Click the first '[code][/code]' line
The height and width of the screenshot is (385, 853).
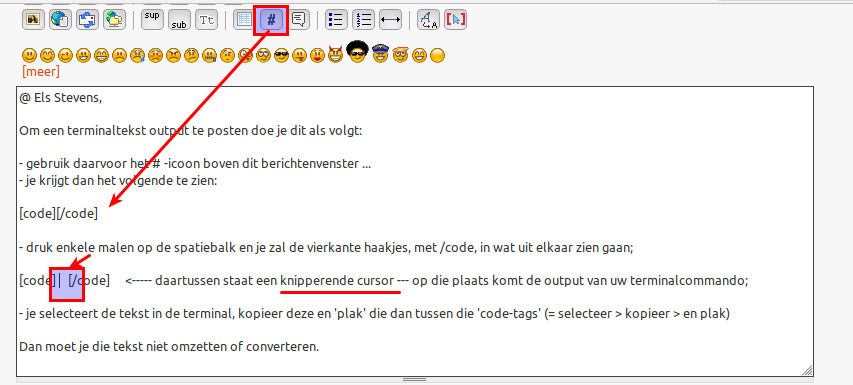coord(59,214)
